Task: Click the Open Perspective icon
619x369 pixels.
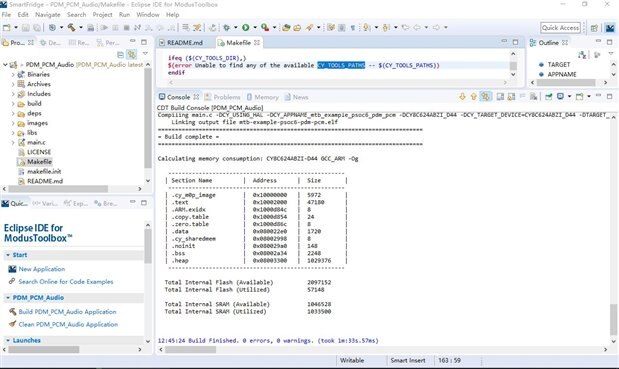Action: click(594, 28)
